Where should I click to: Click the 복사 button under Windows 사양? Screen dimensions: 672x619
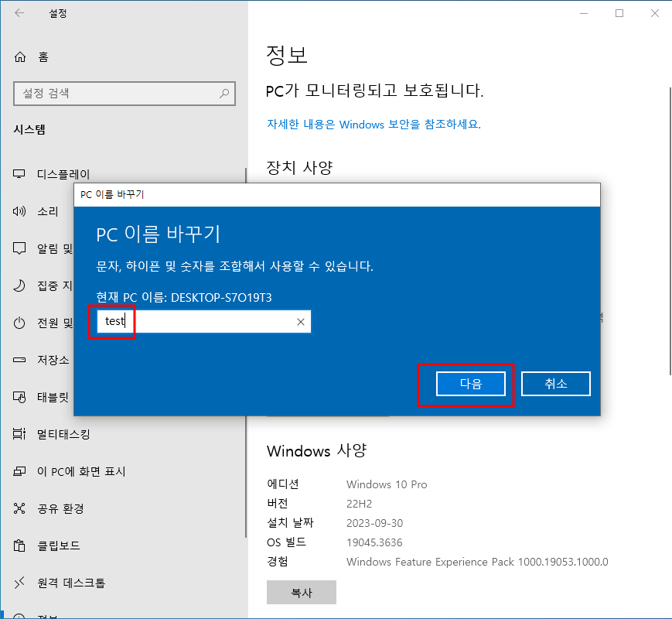click(x=301, y=593)
